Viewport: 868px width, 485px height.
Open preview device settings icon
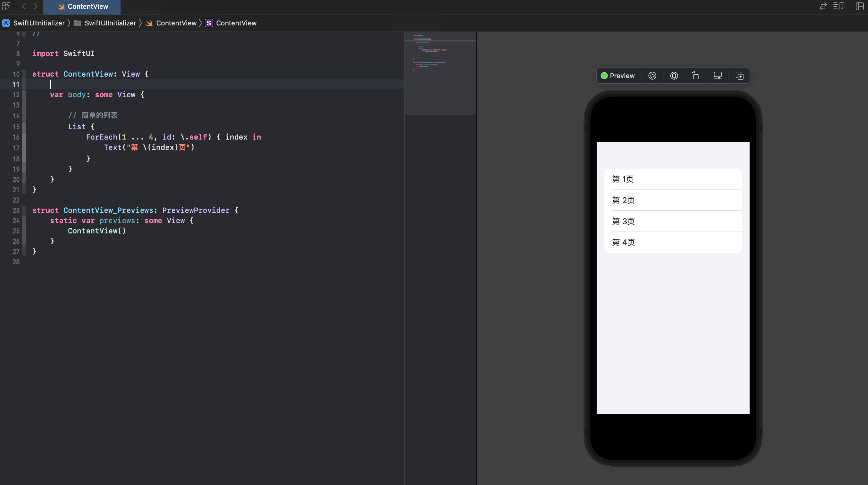click(717, 76)
